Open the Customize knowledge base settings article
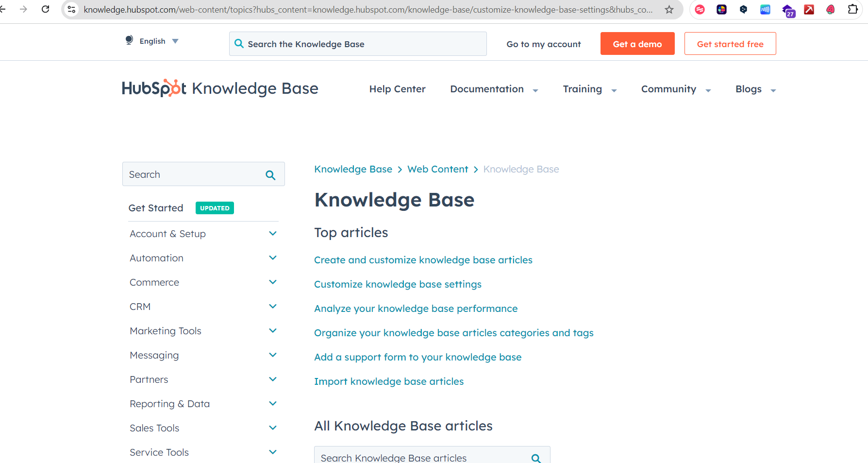 [398, 284]
